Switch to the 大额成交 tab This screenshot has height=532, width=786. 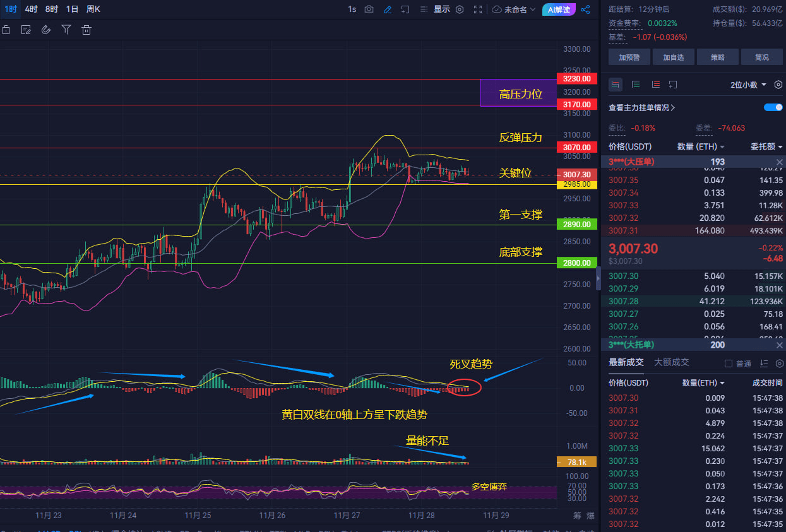click(672, 362)
